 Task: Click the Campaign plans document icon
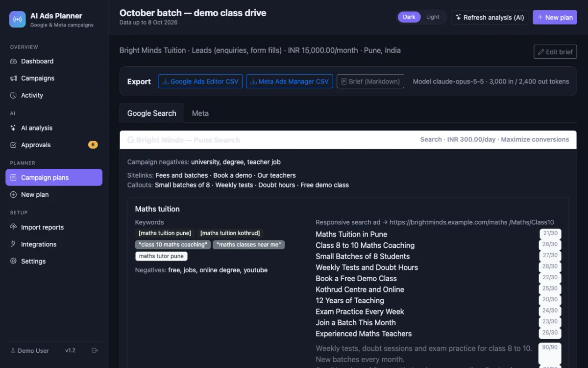point(13,178)
